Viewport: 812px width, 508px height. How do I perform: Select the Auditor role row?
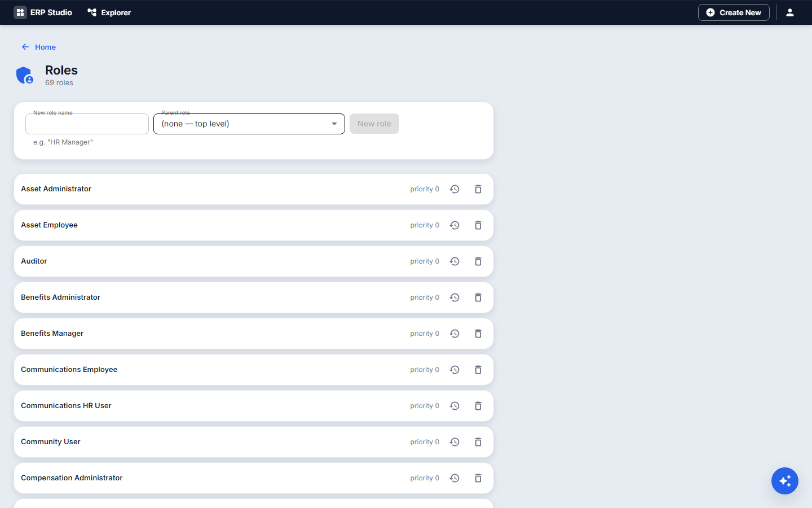click(254, 261)
